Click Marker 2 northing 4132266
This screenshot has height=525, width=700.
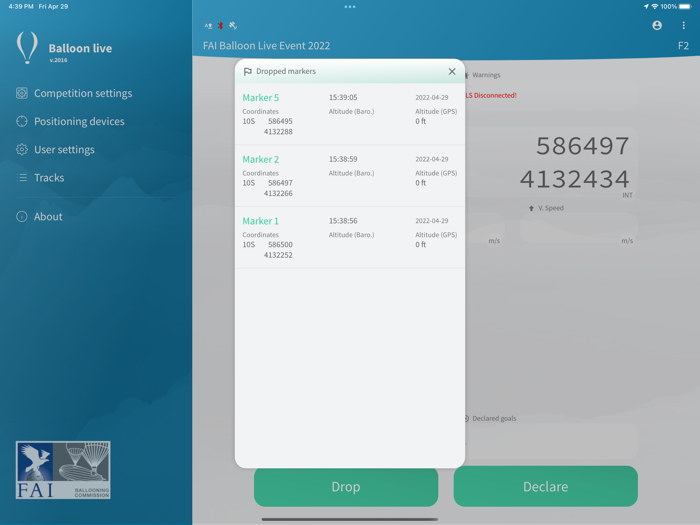pyautogui.click(x=278, y=193)
